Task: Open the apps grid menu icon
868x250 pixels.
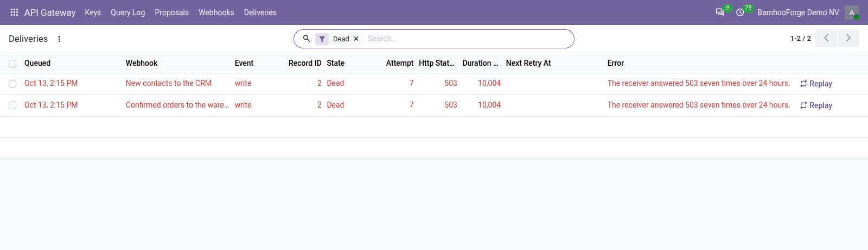Action: coord(14,12)
